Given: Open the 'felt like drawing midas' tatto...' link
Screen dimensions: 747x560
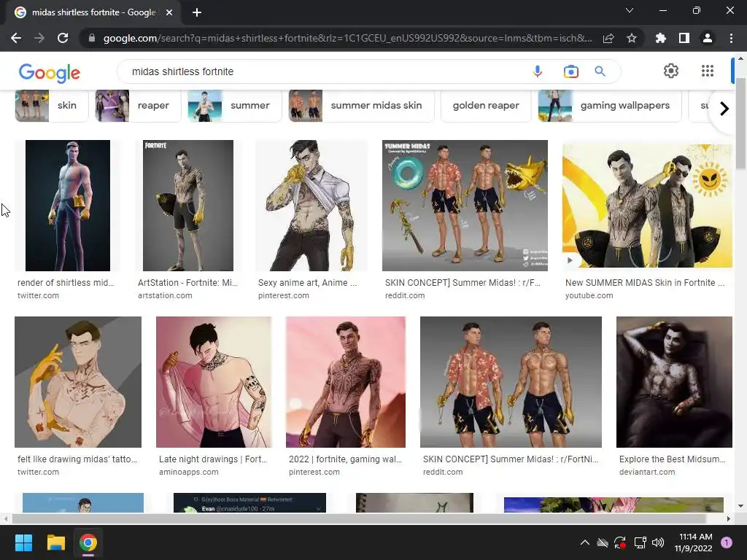Looking at the screenshot, I should point(77,459).
